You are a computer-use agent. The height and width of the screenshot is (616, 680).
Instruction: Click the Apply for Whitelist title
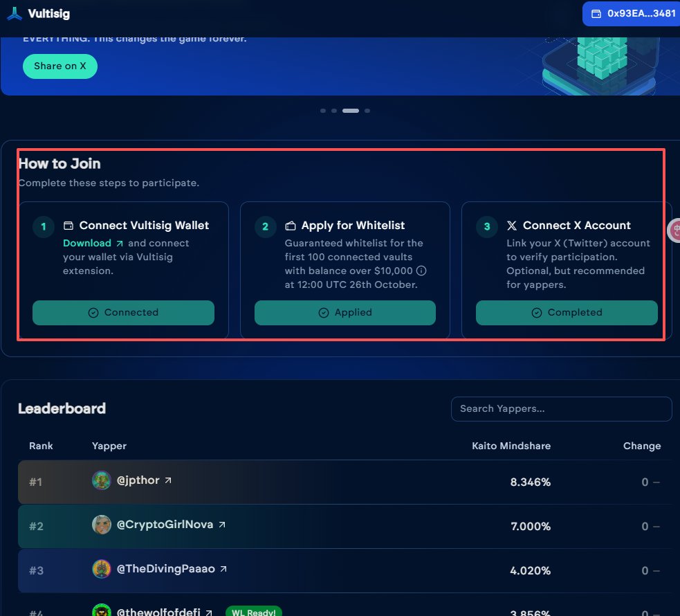[x=353, y=226]
